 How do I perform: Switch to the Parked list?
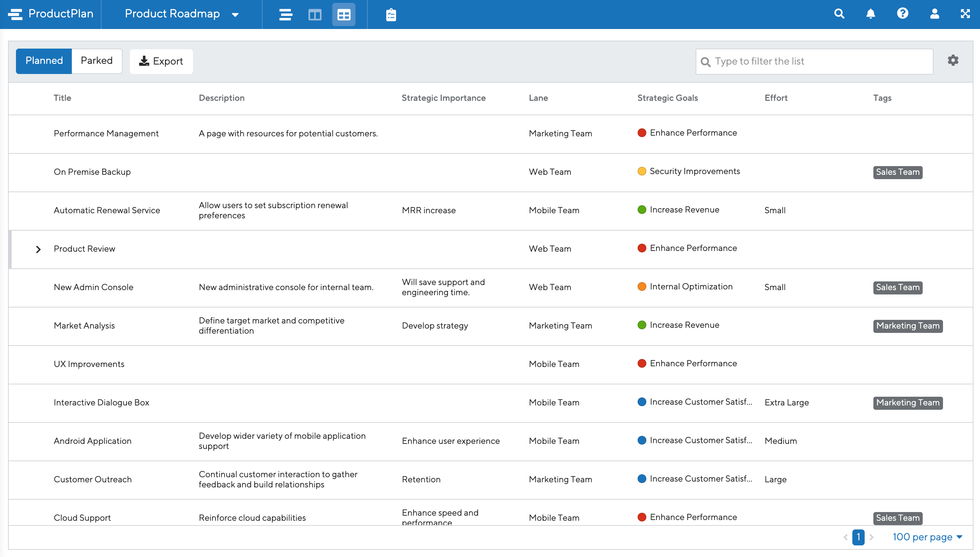(96, 61)
